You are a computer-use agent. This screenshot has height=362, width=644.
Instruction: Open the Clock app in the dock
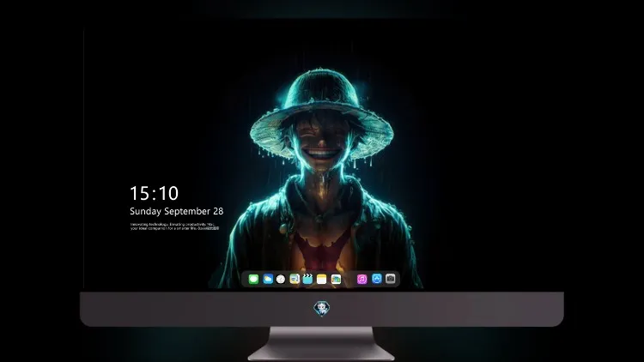pyautogui.click(x=281, y=279)
